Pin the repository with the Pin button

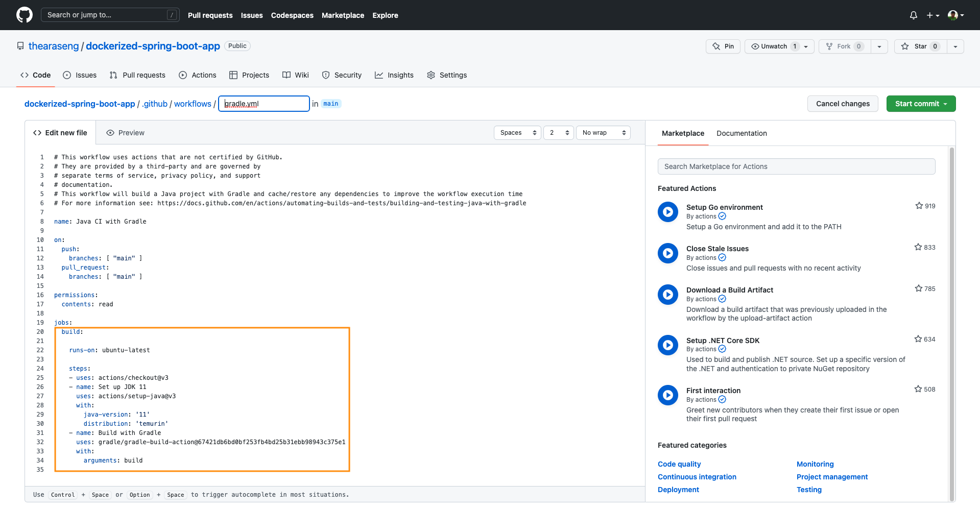point(723,46)
